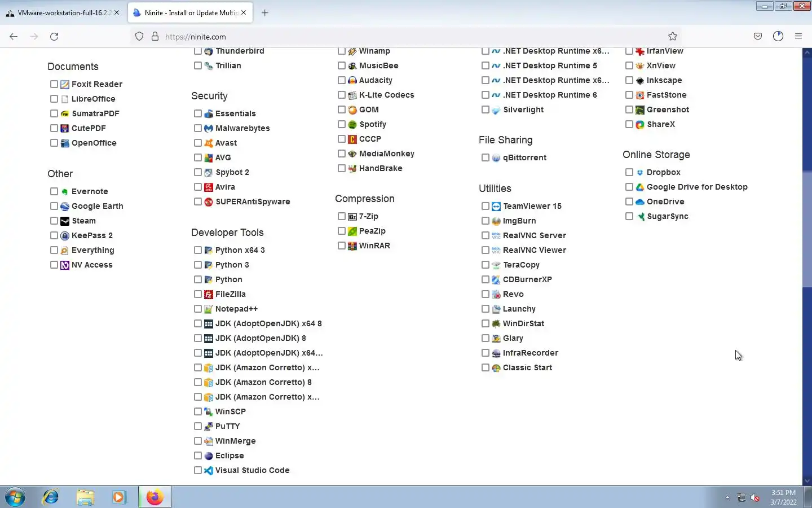Check the Python x64 3 checkbox
Screen dimensions: 812x508
pyautogui.click(x=198, y=250)
